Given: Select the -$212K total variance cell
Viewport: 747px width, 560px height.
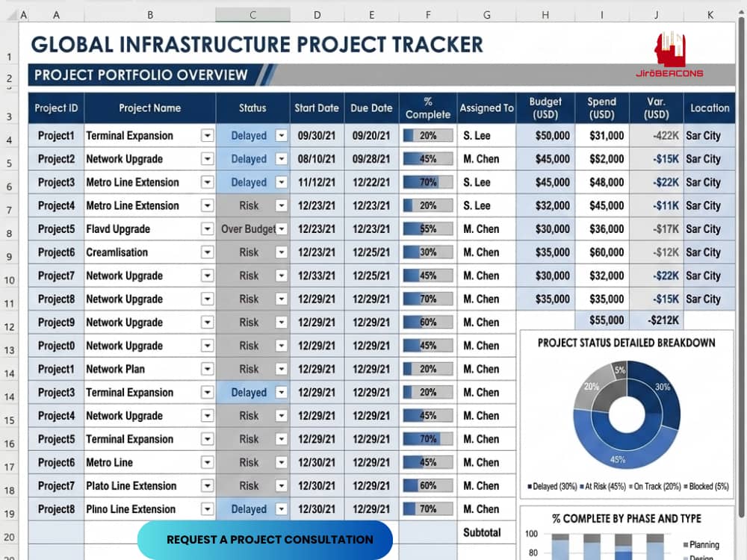Looking at the screenshot, I should (657, 320).
